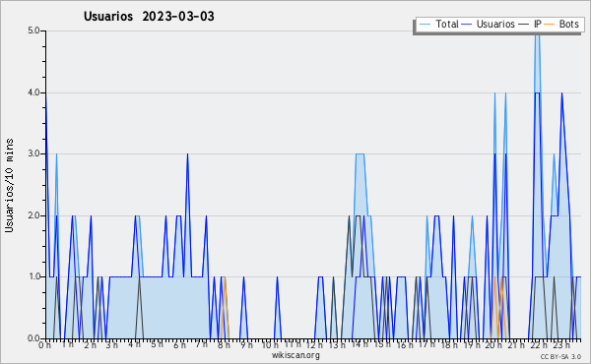The height and width of the screenshot is (364, 591).
Task: Click the 'CC BY-SA 3.0' license text
Action: [560, 356]
